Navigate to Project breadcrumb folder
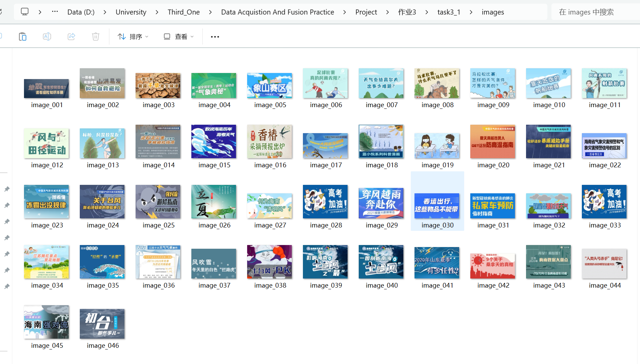 point(366,12)
